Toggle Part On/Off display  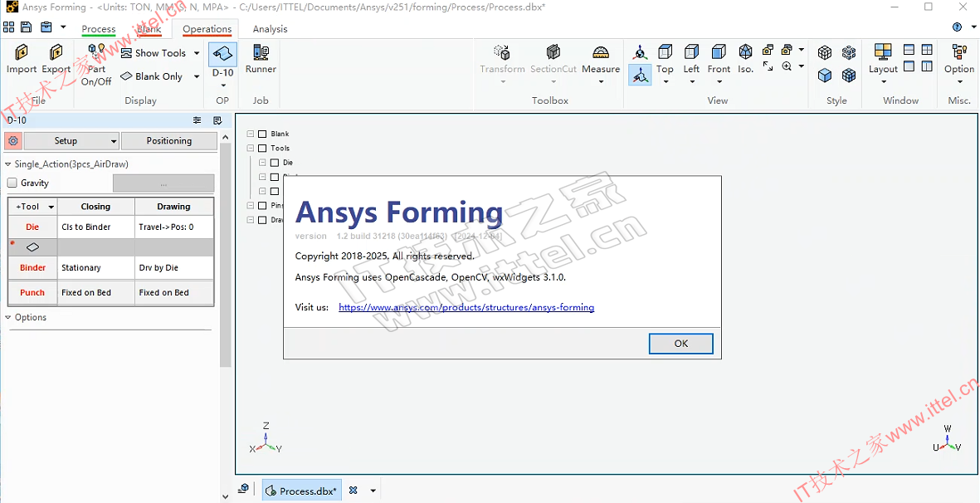coord(96,65)
